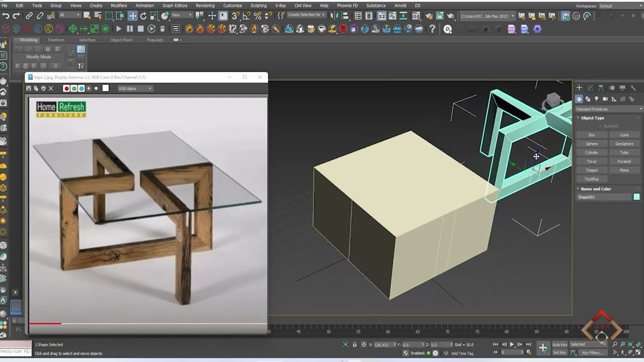Toggle the red channel in image viewer
This screenshot has width=644, height=362.
[66, 88]
